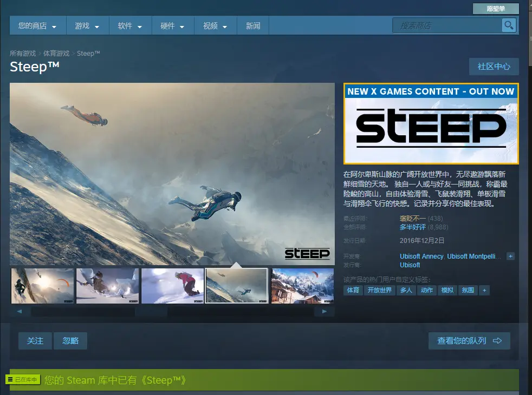The image size is (532, 395).
Task: Select the 氛围 tag
Action: point(468,291)
